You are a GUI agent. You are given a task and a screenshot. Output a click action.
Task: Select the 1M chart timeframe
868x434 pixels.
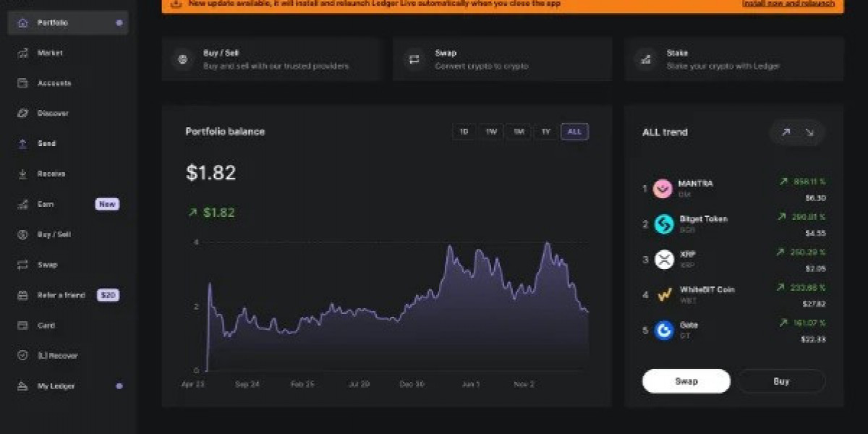click(518, 132)
